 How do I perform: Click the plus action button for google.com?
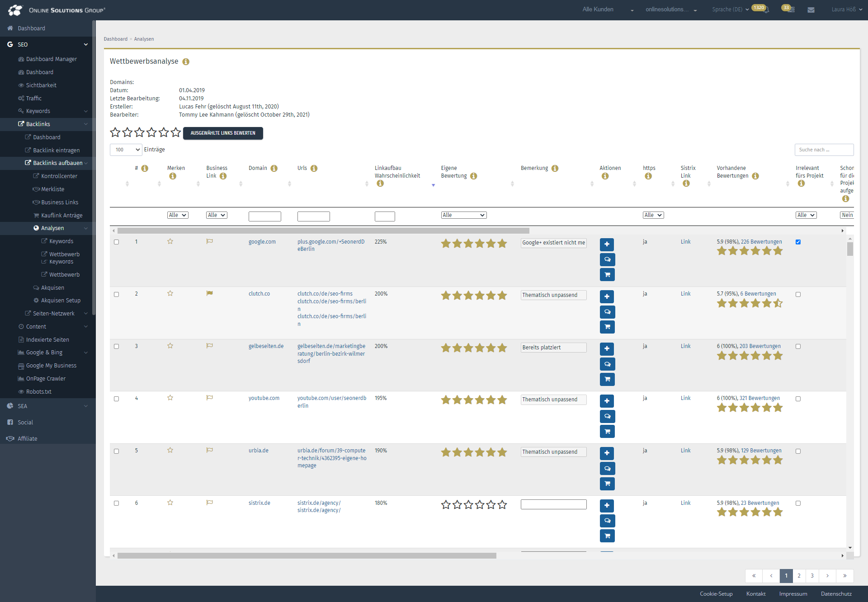[x=607, y=244]
